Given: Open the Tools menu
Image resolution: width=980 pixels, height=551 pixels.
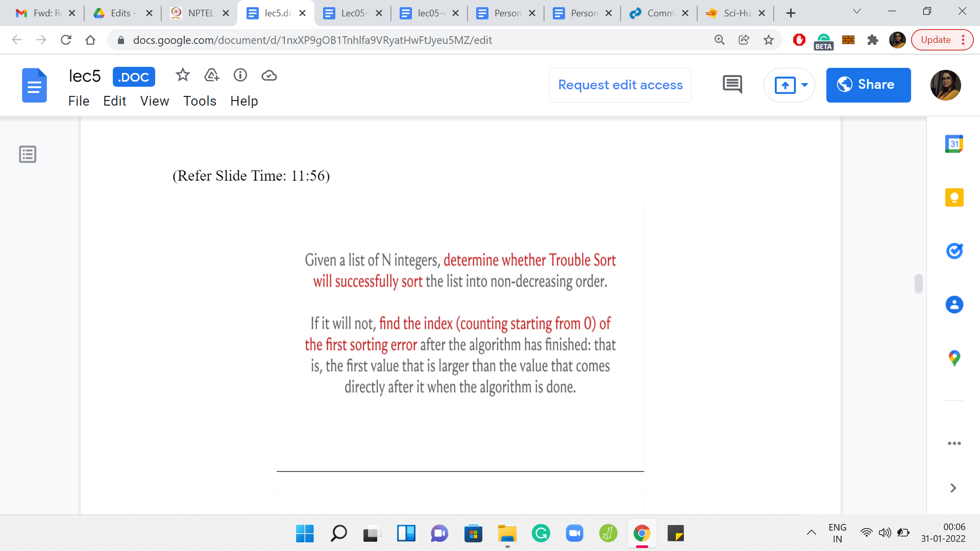Looking at the screenshot, I should click(200, 101).
